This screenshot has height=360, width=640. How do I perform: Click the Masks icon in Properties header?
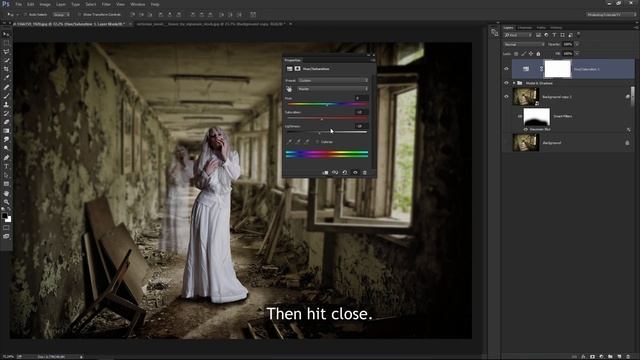[x=298, y=69]
